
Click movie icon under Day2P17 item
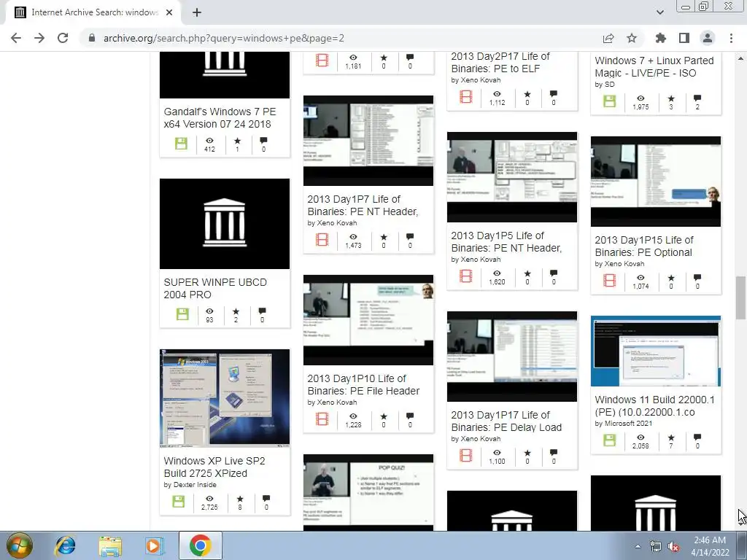pos(466,97)
